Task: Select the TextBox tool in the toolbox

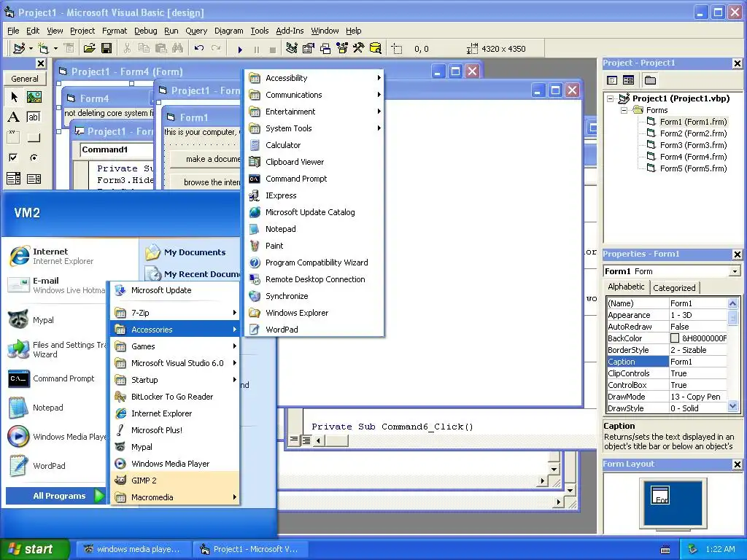Action: [x=34, y=117]
